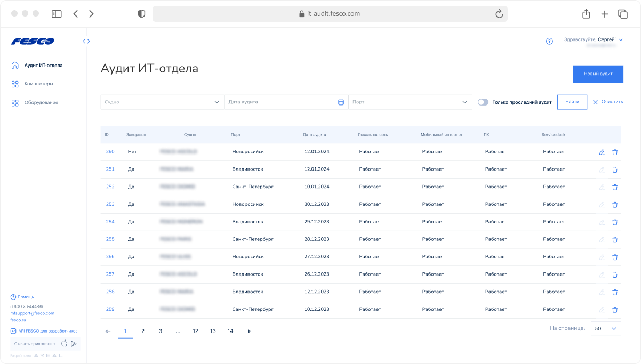
Task: Open the Компьютеры section in the sidebar
Action: pos(38,84)
